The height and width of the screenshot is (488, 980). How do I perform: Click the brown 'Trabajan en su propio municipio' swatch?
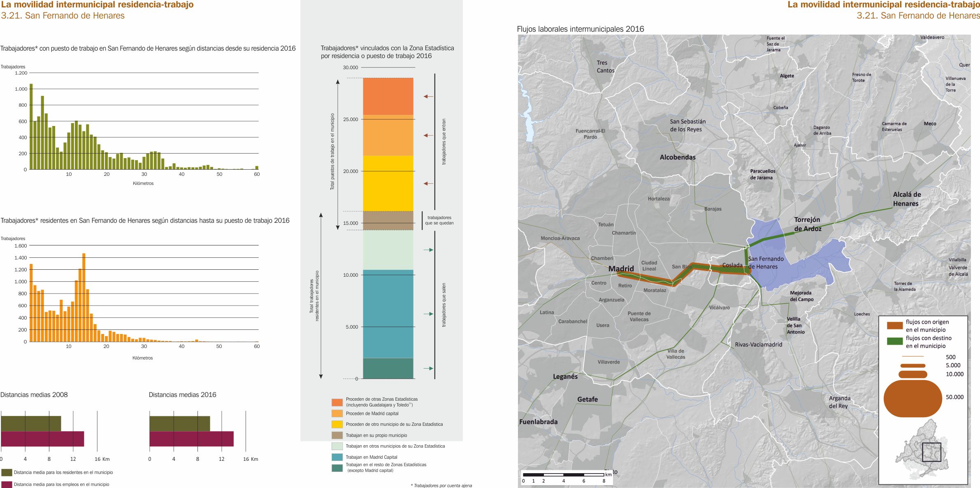click(x=337, y=435)
